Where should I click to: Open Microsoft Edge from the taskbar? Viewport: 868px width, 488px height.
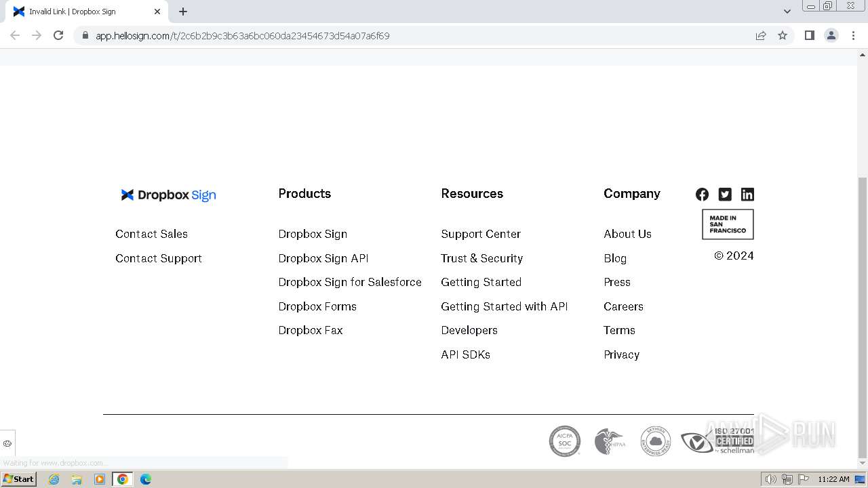point(145,479)
